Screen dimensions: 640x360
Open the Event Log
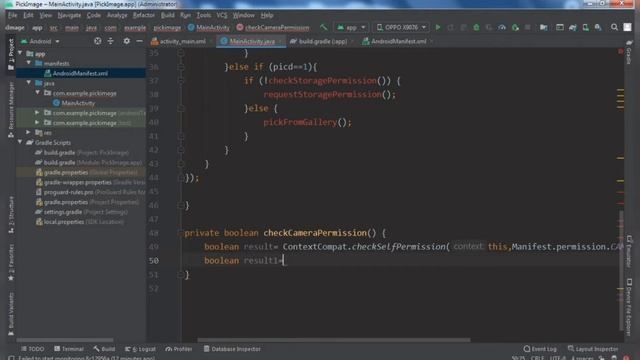(x=540, y=349)
